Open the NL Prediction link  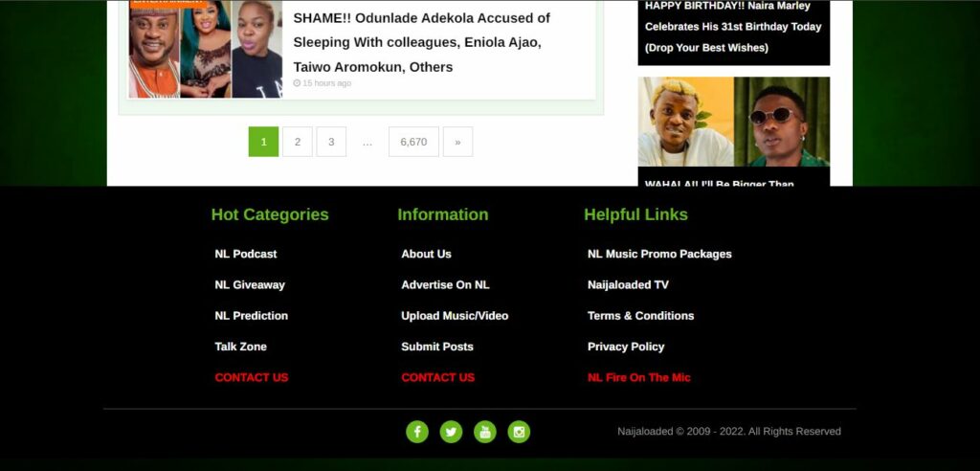pos(252,316)
